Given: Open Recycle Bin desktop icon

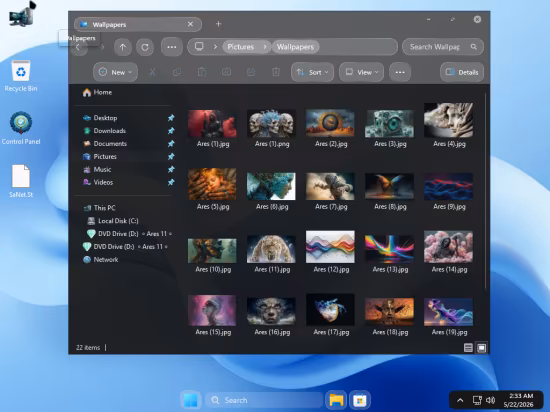Looking at the screenshot, I should click(21, 76).
